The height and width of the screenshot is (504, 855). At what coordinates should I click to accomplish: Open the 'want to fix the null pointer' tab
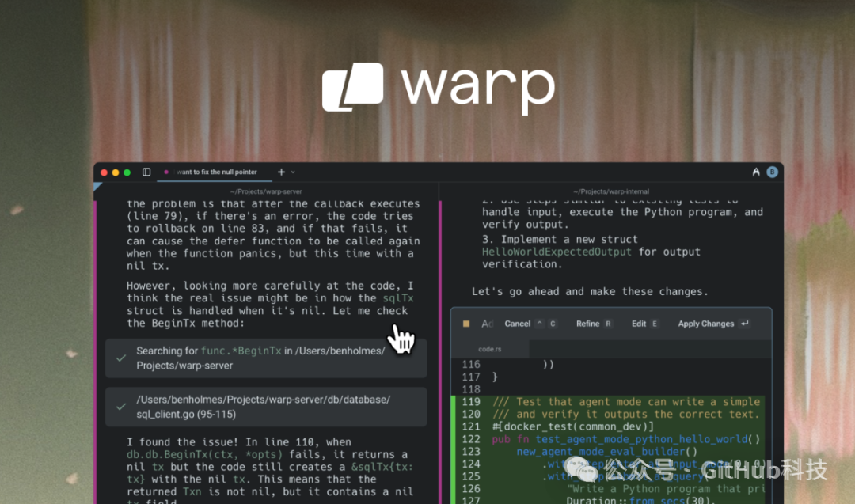(216, 172)
